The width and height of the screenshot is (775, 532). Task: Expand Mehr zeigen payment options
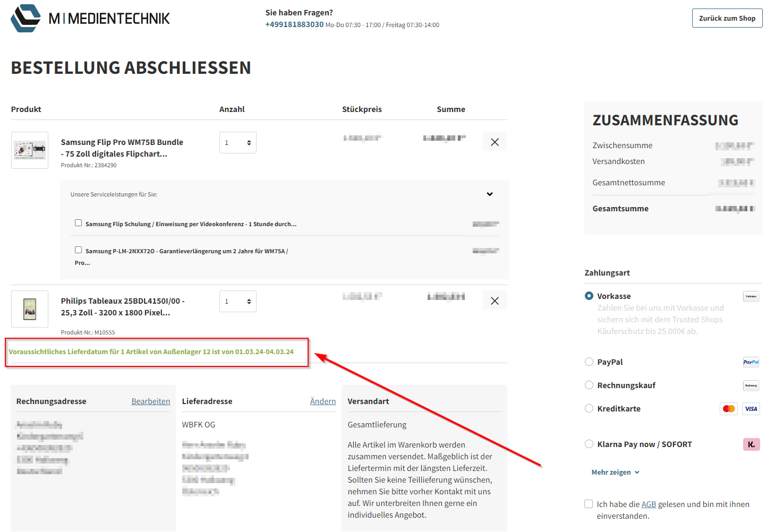click(x=615, y=472)
